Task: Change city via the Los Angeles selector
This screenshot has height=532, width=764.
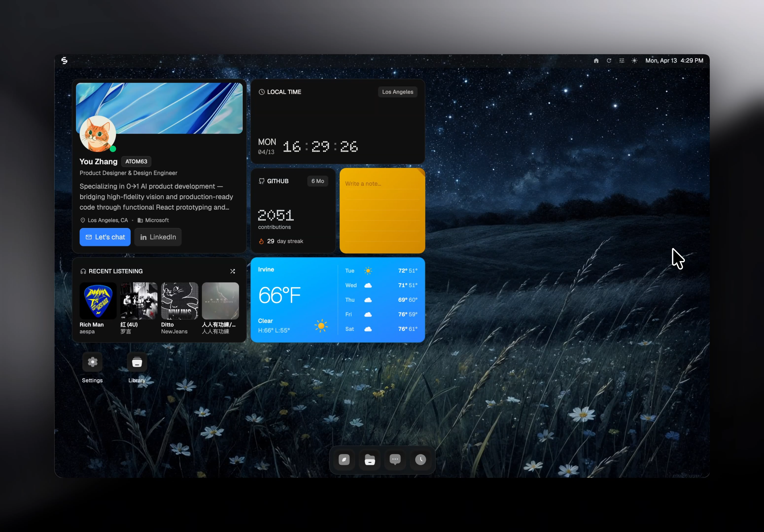Action: point(397,92)
